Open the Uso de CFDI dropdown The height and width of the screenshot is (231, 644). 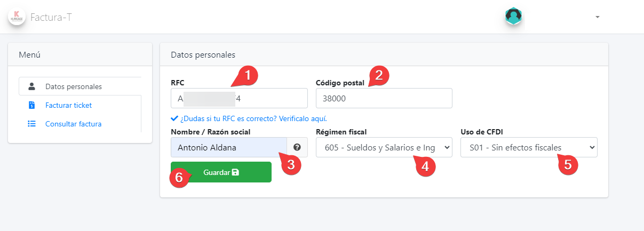(529, 147)
